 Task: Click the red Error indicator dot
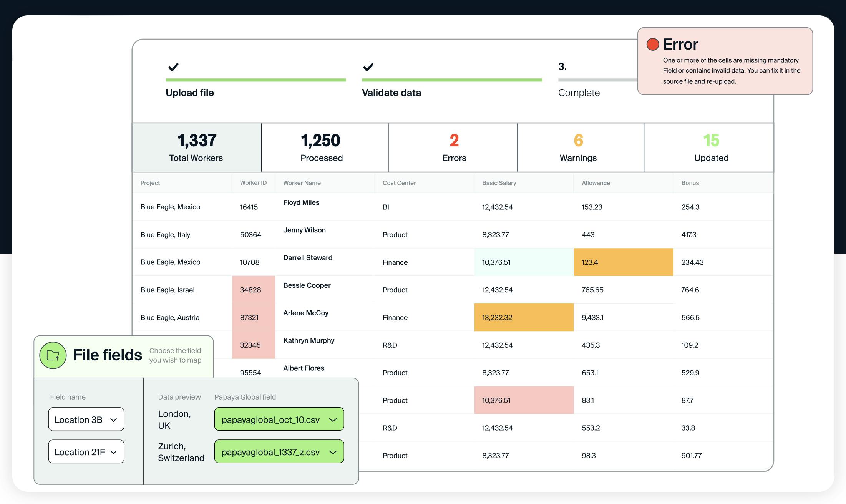point(653,45)
